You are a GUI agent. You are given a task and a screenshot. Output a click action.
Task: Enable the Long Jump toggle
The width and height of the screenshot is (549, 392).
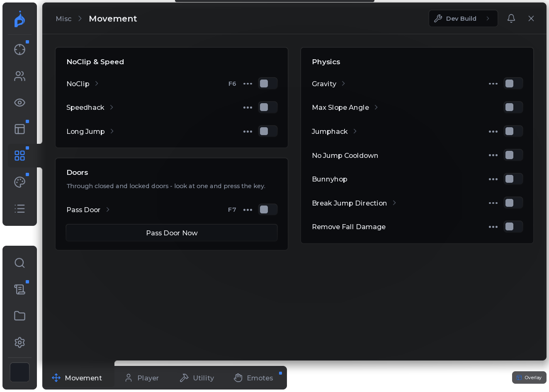(268, 131)
